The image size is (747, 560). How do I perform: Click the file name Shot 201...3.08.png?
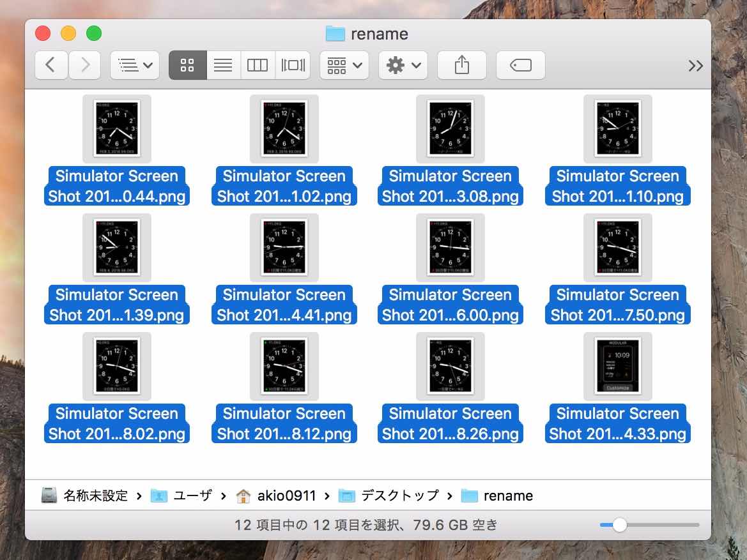point(451,186)
